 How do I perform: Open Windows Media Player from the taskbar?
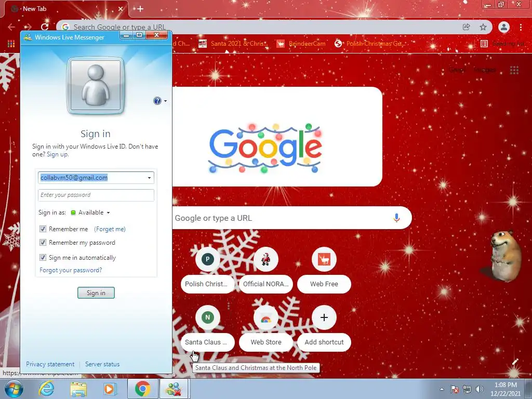[110, 389]
